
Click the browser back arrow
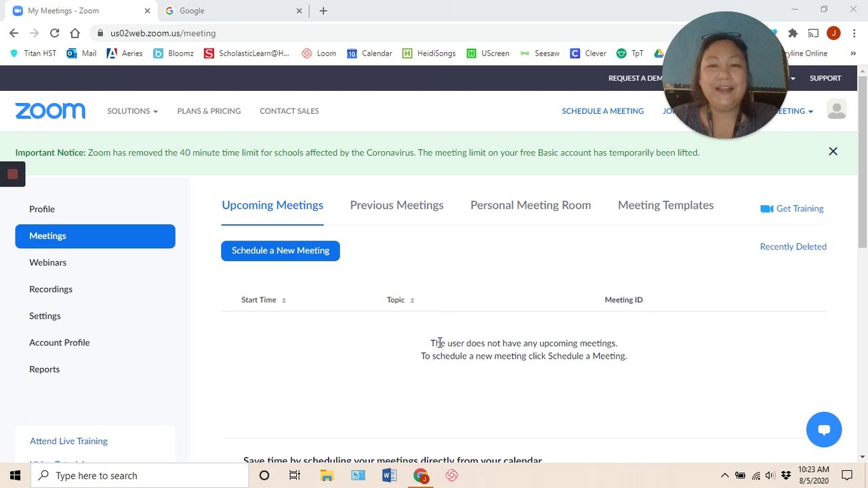tap(14, 33)
